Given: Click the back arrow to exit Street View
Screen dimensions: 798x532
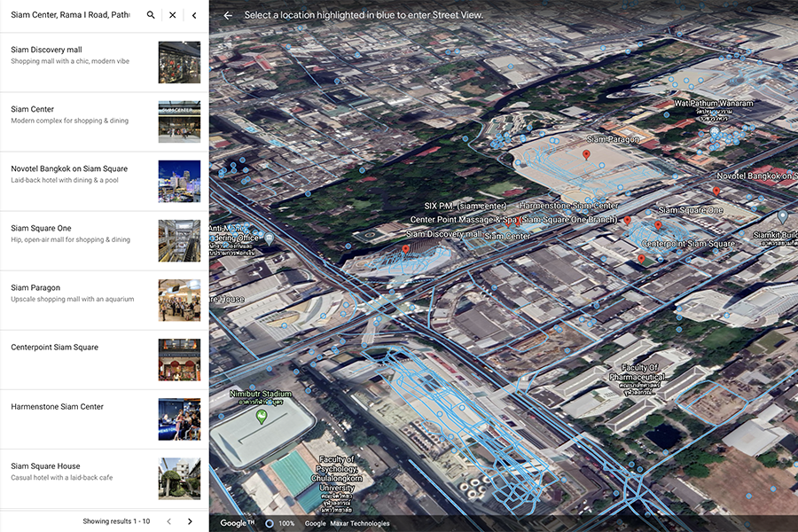Looking at the screenshot, I should pos(228,15).
